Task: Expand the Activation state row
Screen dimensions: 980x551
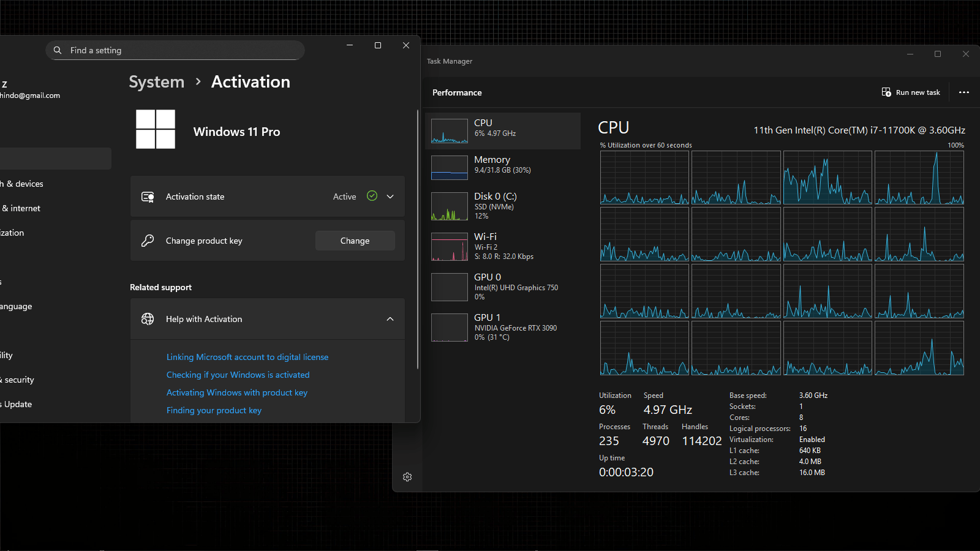Action: (390, 196)
